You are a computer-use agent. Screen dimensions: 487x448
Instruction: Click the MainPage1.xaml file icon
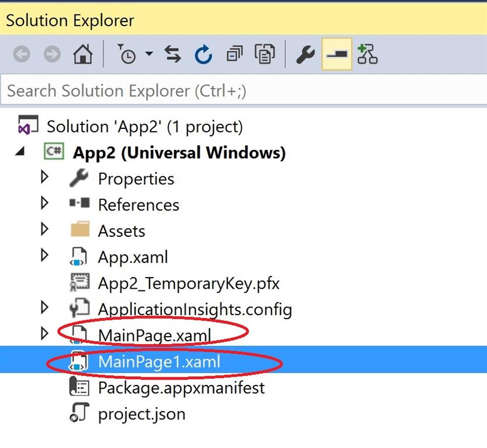[78, 360]
